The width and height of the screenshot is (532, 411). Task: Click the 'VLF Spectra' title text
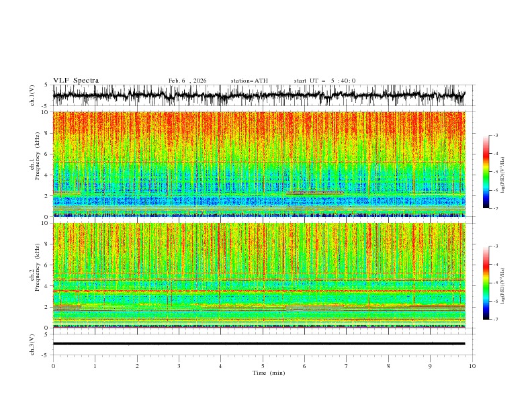pos(76,81)
